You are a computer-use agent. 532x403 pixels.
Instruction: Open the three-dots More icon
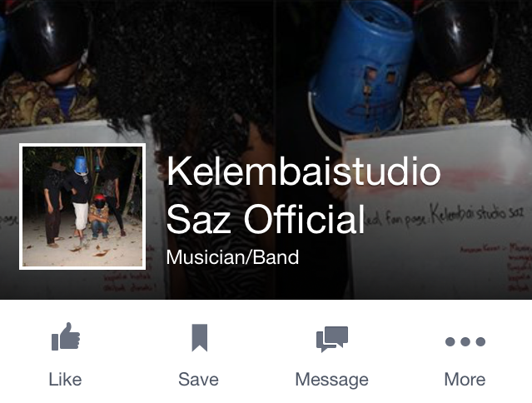465,341
